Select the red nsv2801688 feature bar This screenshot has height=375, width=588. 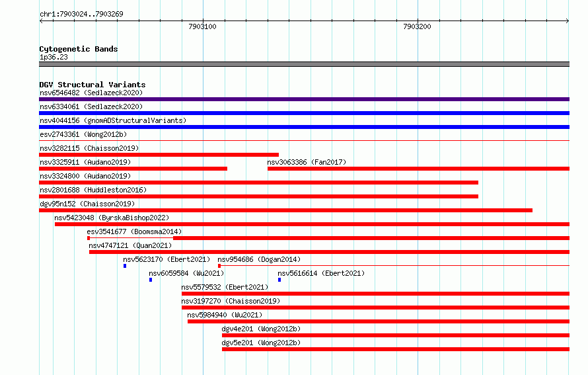click(x=259, y=196)
